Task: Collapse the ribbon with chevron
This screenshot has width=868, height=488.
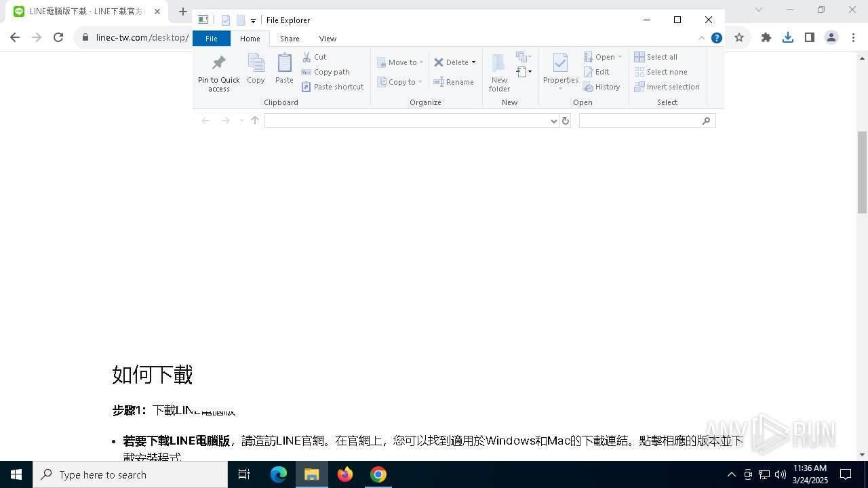Action: (x=702, y=38)
